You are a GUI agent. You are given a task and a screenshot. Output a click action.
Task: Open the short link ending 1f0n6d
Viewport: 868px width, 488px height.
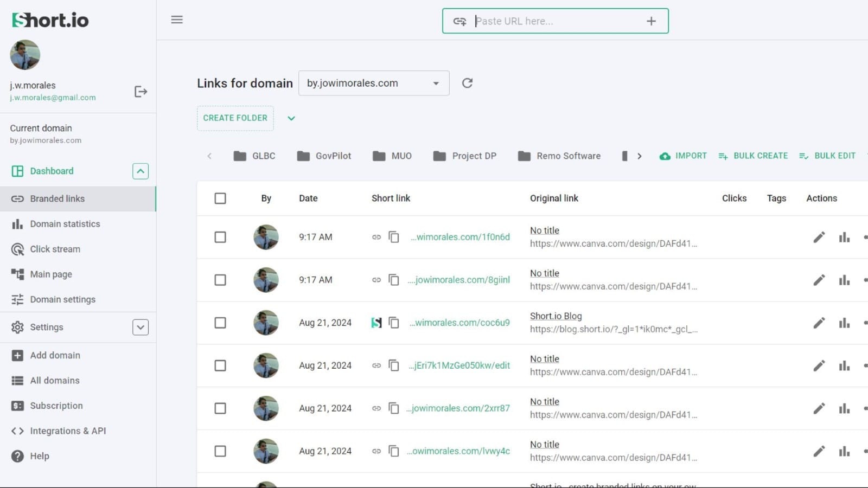click(x=460, y=237)
